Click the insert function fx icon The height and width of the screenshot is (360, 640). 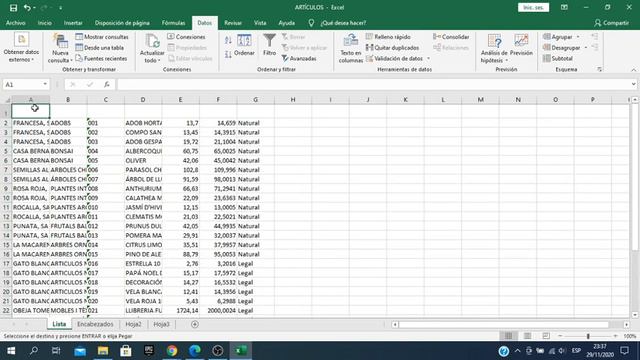107,84
